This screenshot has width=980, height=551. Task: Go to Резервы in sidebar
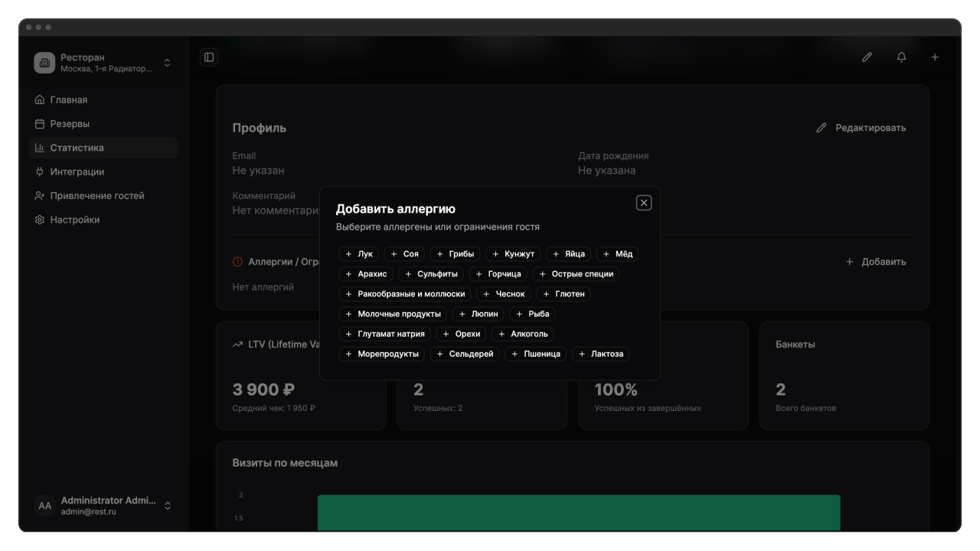click(70, 124)
